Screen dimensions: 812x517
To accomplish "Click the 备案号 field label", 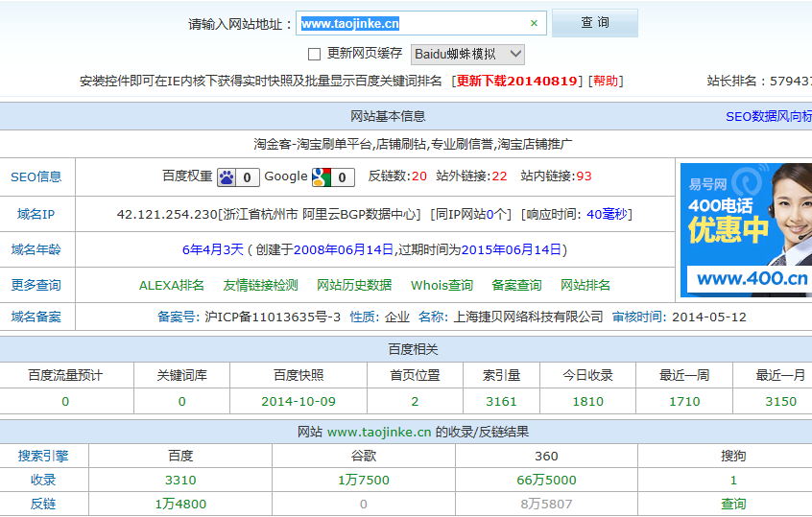I will coord(179,317).
